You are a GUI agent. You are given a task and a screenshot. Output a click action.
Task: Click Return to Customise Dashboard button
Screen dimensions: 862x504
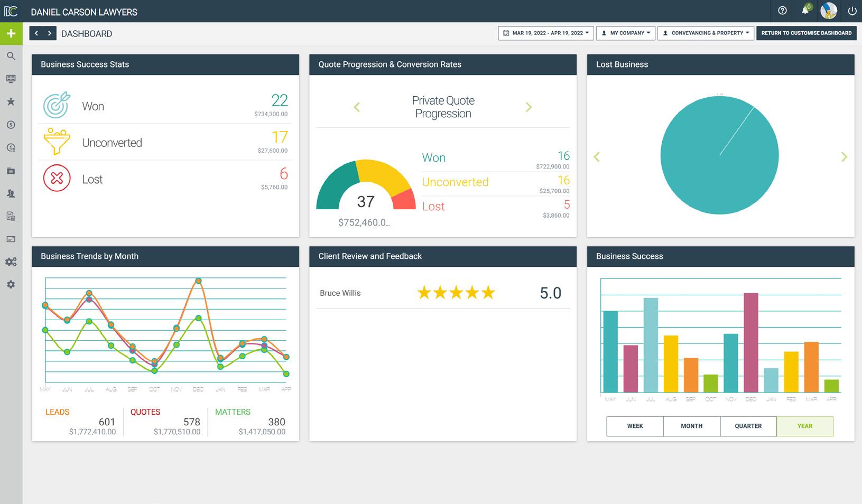806,33
